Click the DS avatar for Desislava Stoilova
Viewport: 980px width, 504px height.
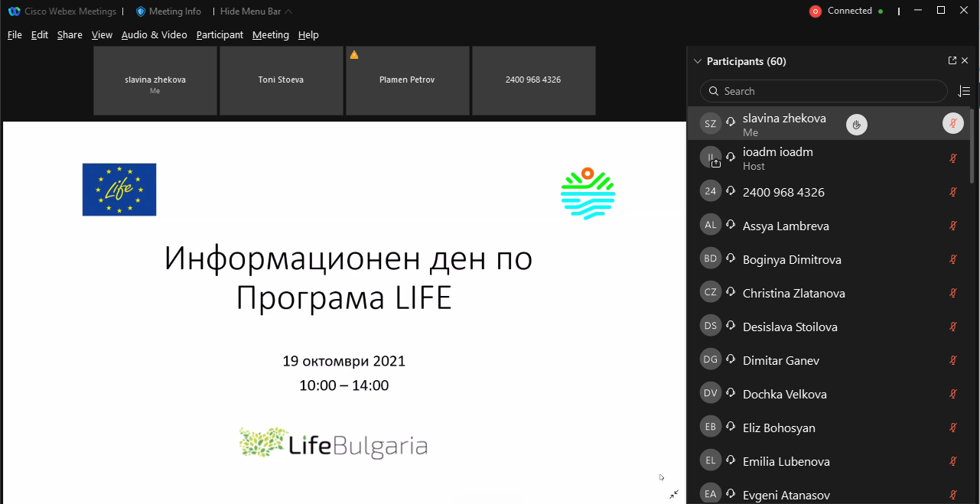711,326
